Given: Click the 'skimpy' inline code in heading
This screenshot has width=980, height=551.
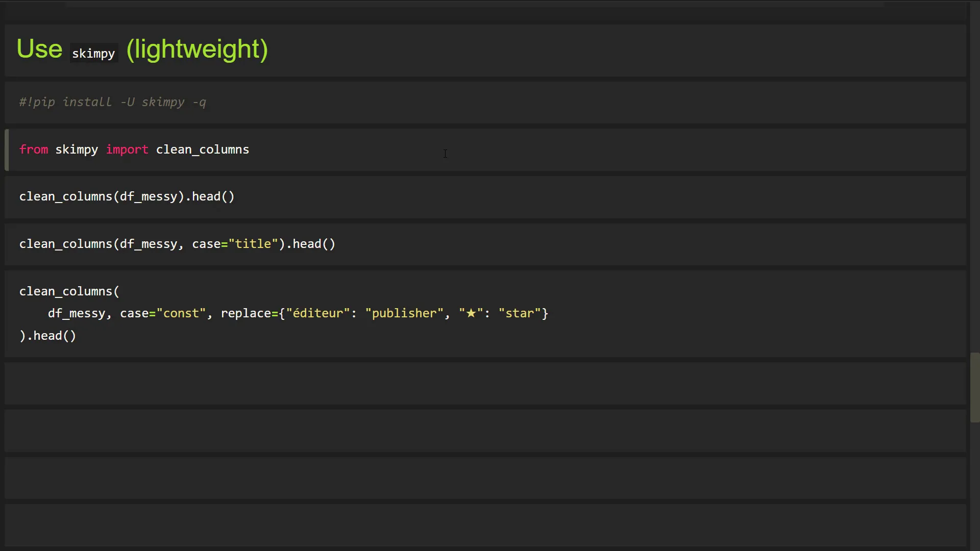Looking at the screenshot, I should coord(93,53).
